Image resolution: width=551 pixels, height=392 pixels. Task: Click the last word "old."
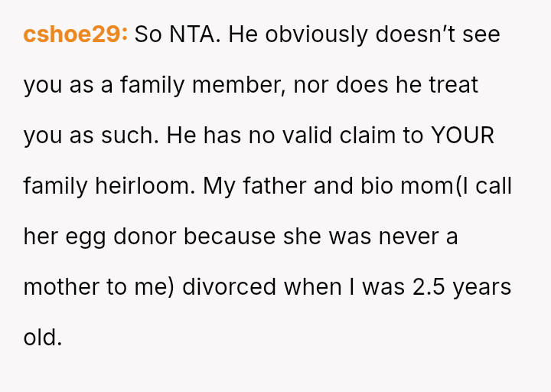pyautogui.click(x=42, y=338)
